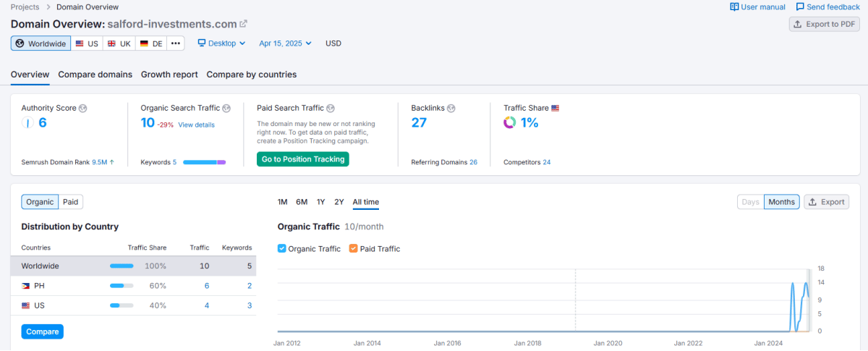The height and width of the screenshot is (351, 868).
Task: Click the Authority Score info icon
Action: pyautogui.click(x=82, y=109)
